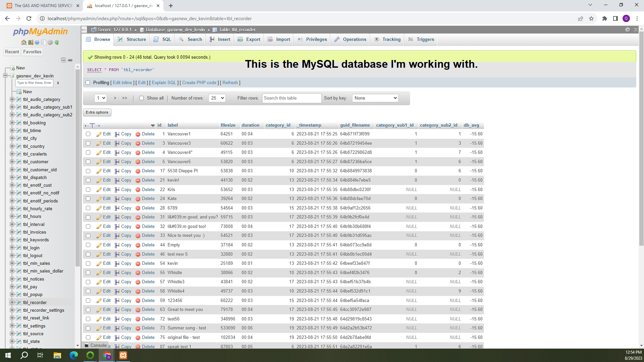Open tbl_booking structure via its table icon
The image size is (644, 362).
[19, 123]
